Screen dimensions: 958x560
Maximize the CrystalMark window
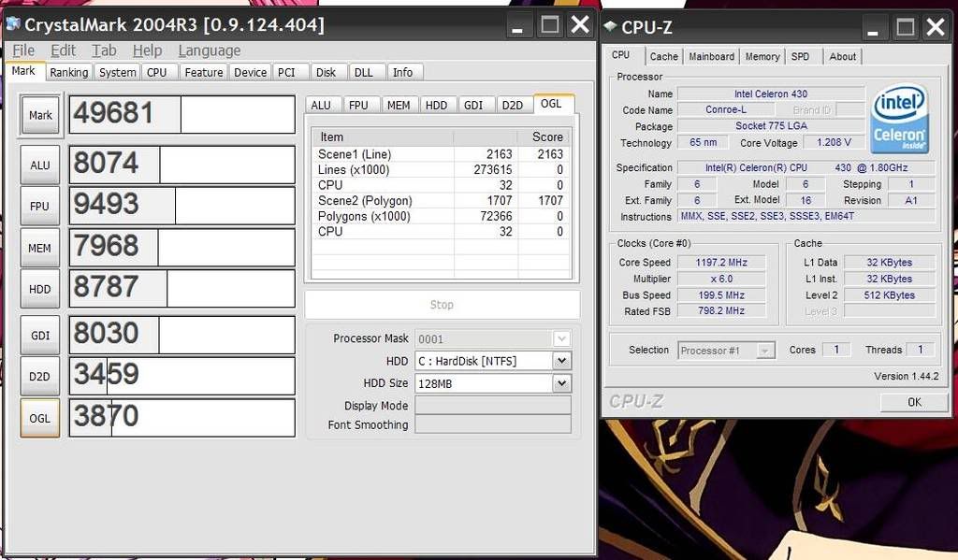[550, 25]
